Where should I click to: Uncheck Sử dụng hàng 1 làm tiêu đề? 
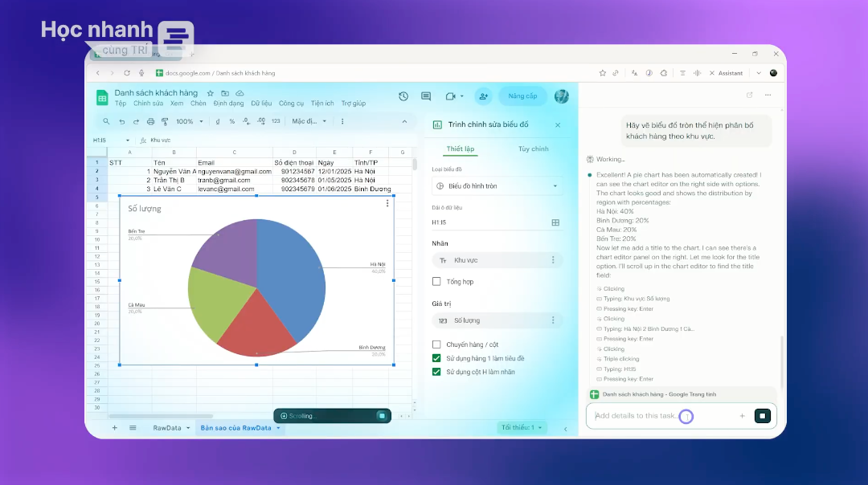(x=436, y=358)
